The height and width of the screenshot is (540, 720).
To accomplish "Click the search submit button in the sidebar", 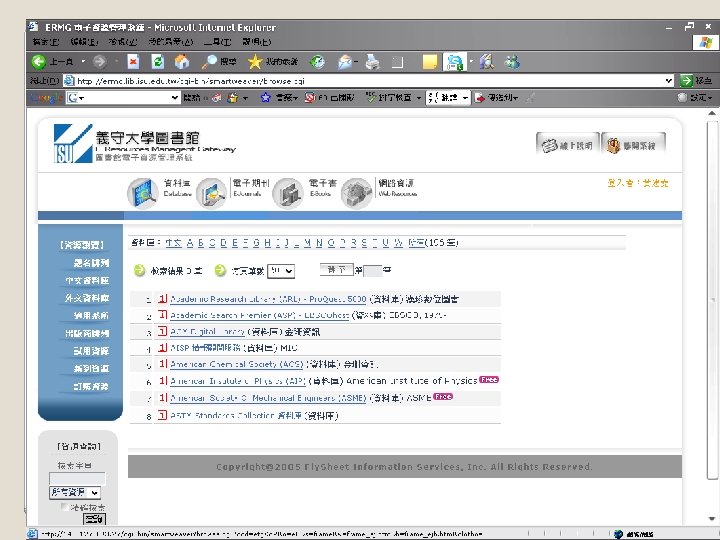I will click(x=94, y=519).
